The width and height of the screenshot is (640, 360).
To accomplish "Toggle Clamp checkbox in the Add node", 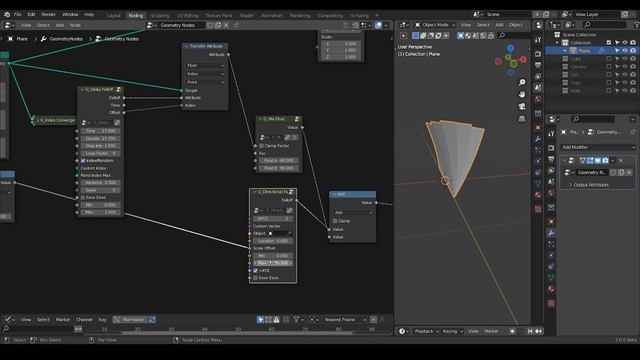I will 335,221.
